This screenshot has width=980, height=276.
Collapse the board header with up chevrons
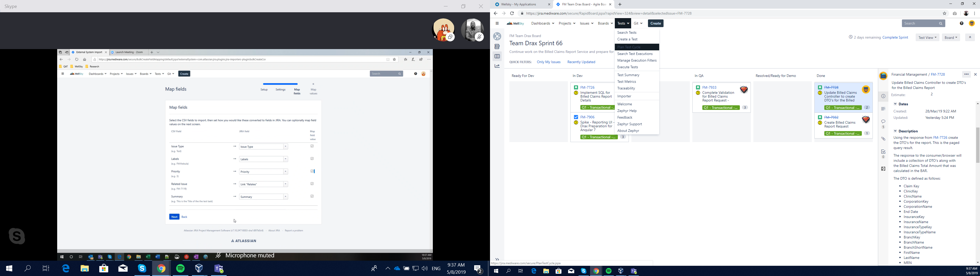pos(970,37)
